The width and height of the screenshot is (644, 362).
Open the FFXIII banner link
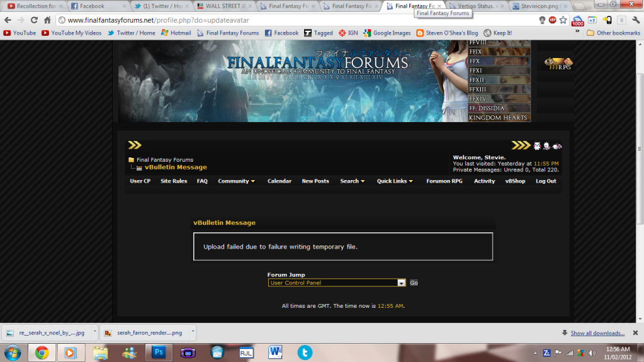(x=499, y=89)
